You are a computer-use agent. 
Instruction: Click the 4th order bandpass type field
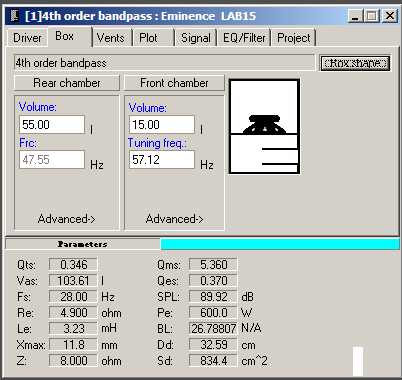pyautogui.click(x=164, y=63)
